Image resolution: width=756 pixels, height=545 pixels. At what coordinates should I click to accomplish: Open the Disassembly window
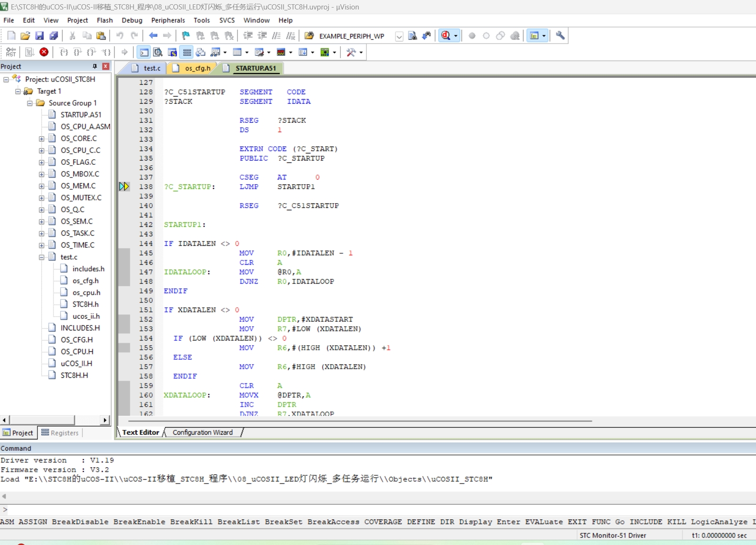coord(158,52)
